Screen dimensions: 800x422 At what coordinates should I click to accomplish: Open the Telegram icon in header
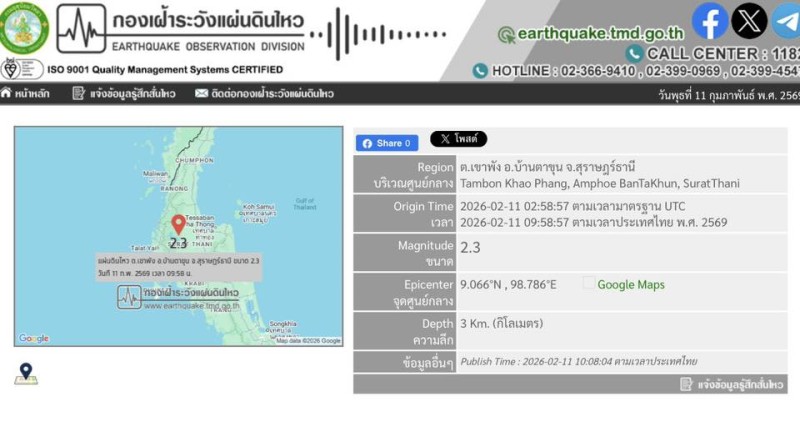(787, 21)
